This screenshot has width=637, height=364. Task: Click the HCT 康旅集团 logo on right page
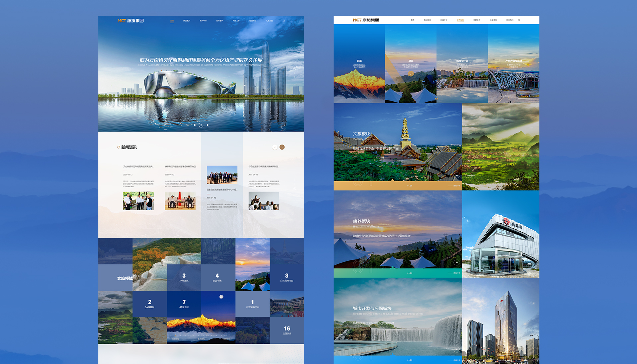pos(366,20)
